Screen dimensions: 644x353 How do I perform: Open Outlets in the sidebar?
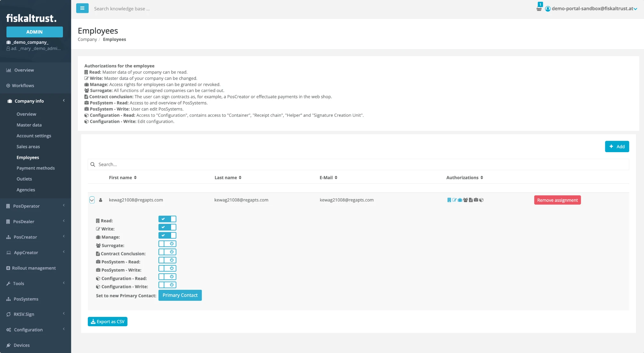[x=24, y=179]
